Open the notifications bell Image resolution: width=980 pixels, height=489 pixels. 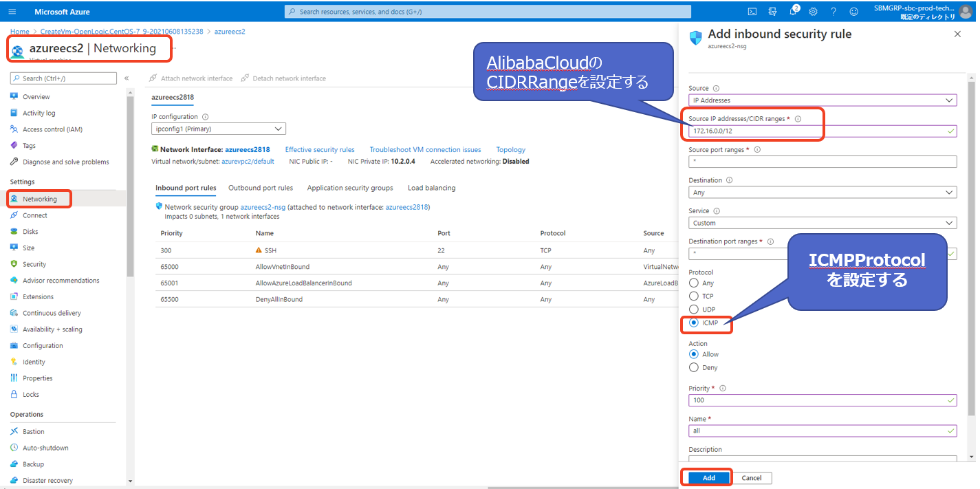tap(793, 12)
